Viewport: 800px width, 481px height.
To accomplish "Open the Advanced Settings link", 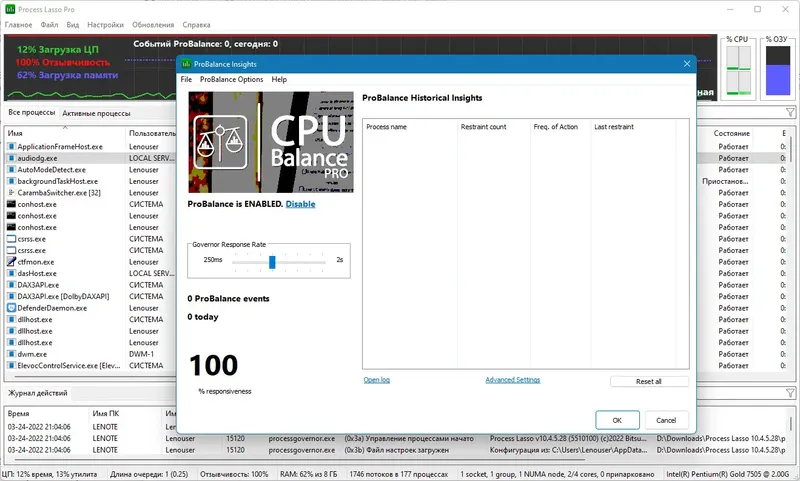I will coord(512,380).
